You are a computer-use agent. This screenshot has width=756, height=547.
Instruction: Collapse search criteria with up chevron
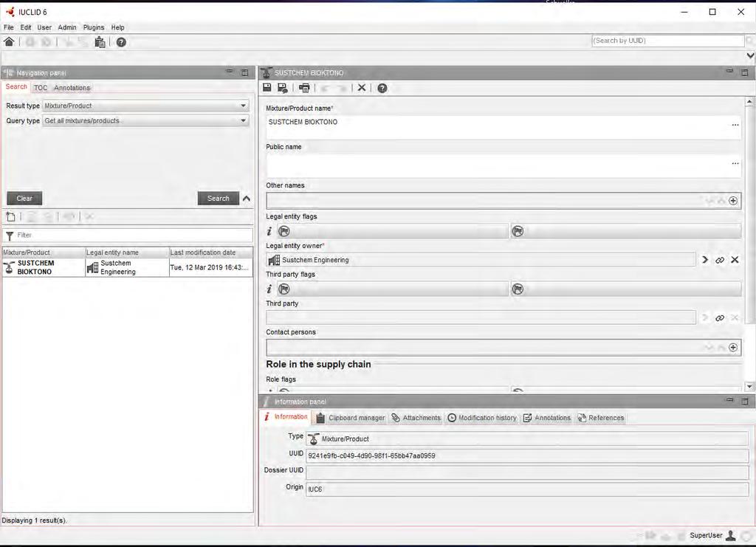click(x=247, y=199)
